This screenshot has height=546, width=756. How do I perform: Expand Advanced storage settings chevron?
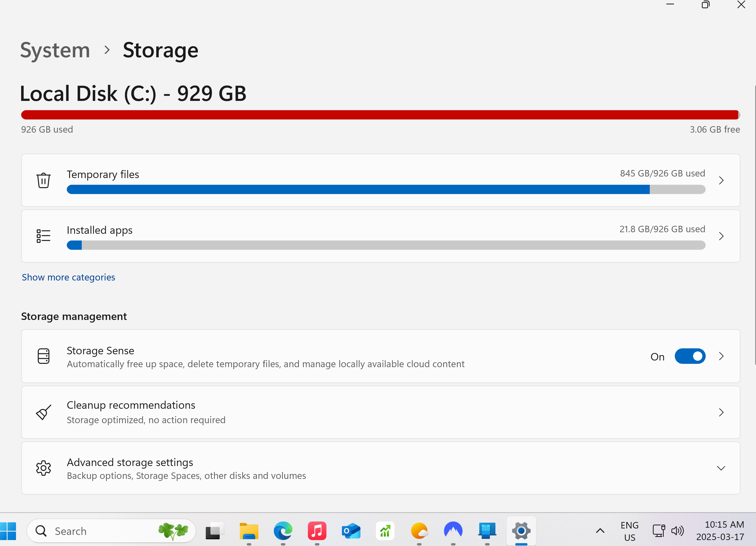[x=721, y=468]
